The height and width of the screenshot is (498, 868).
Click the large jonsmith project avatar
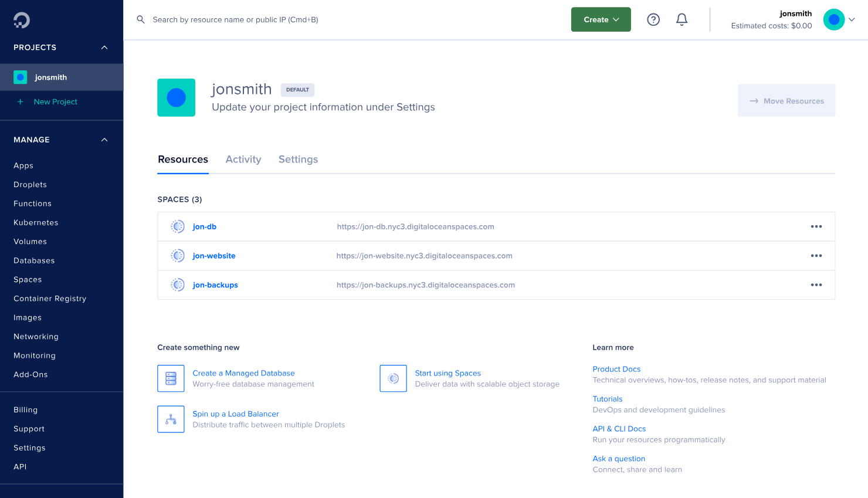(x=177, y=97)
